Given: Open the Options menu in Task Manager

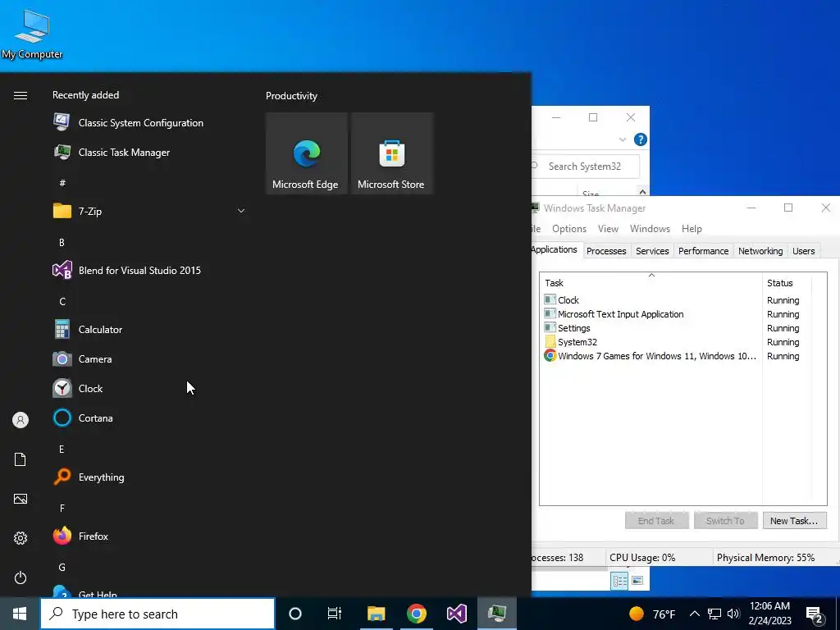Looking at the screenshot, I should [569, 229].
